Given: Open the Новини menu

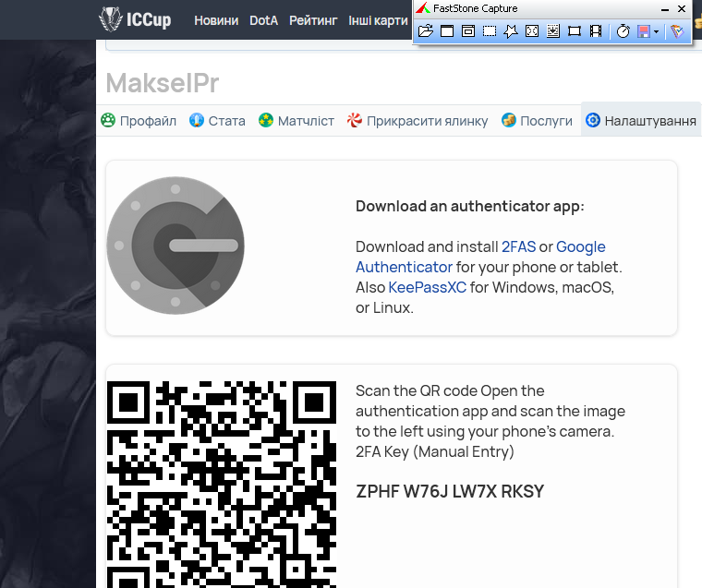Looking at the screenshot, I should point(216,20).
